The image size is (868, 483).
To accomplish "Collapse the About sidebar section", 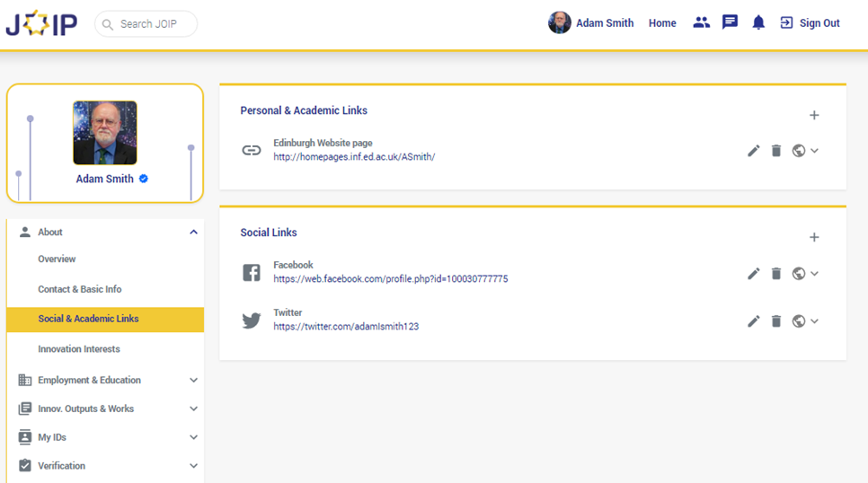I will pyautogui.click(x=193, y=233).
